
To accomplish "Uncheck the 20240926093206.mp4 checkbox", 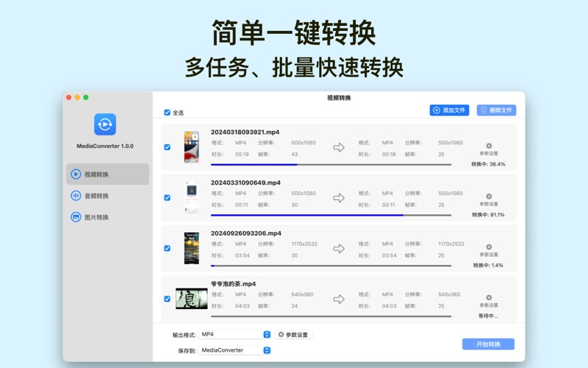I will coord(168,248).
